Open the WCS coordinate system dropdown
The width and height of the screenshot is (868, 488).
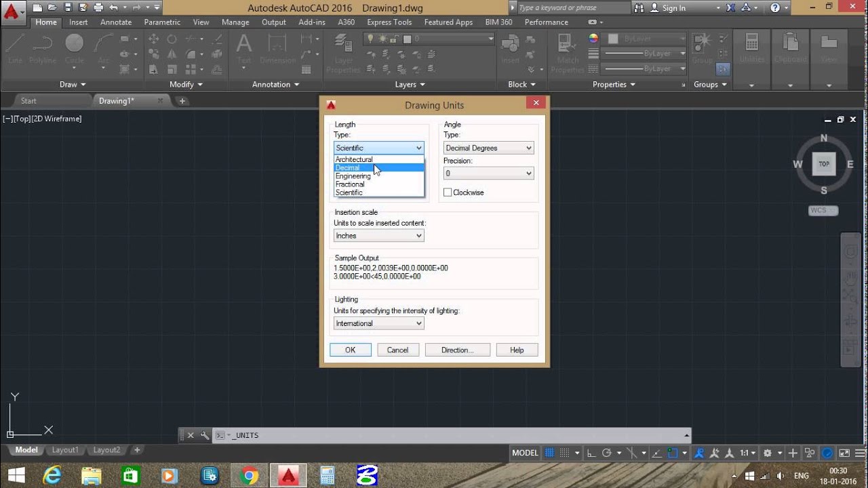[x=823, y=210]
